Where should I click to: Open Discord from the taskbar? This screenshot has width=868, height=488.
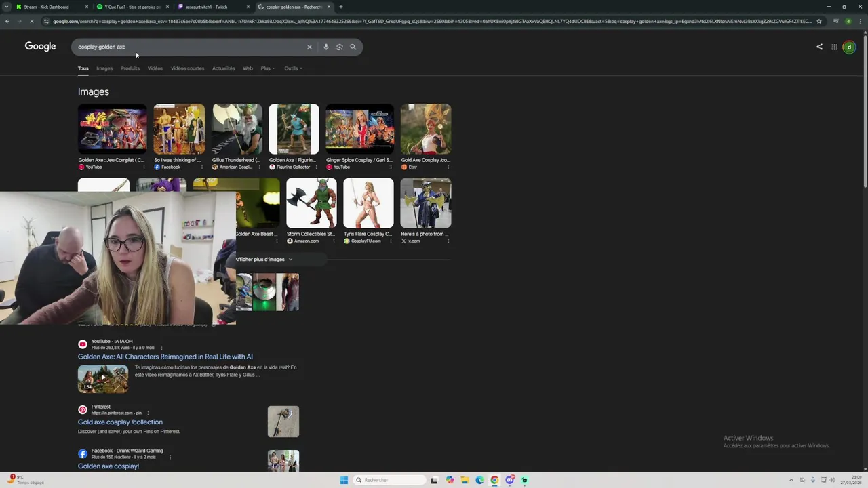point(509,480)
